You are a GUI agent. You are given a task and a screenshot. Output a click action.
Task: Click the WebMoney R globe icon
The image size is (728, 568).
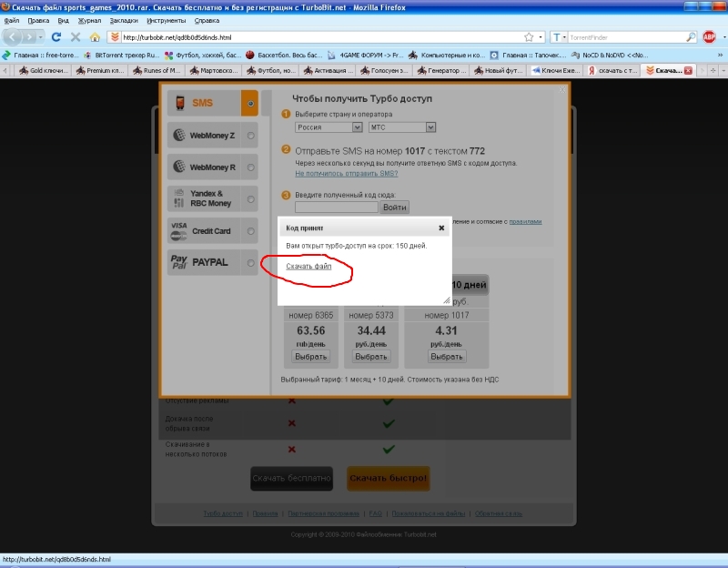point(178,167)
